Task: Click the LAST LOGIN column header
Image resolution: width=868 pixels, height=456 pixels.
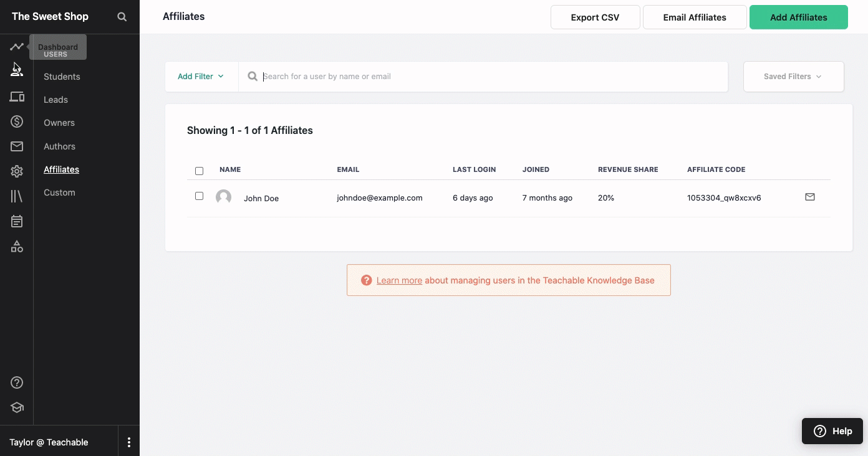Action: point(475,169)
